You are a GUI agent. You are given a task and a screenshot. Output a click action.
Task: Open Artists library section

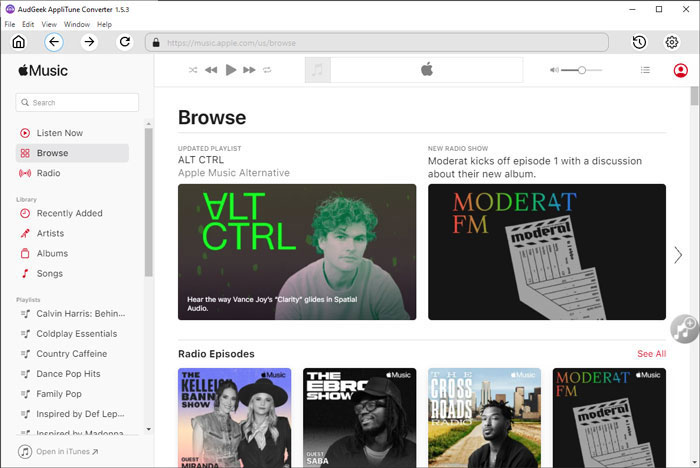(x=72, y=234)
